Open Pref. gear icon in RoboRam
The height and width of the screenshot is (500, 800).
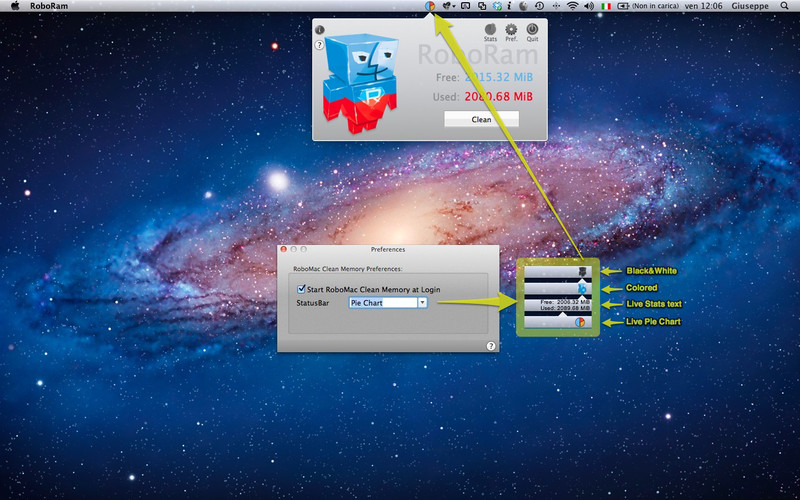[511, 30]
